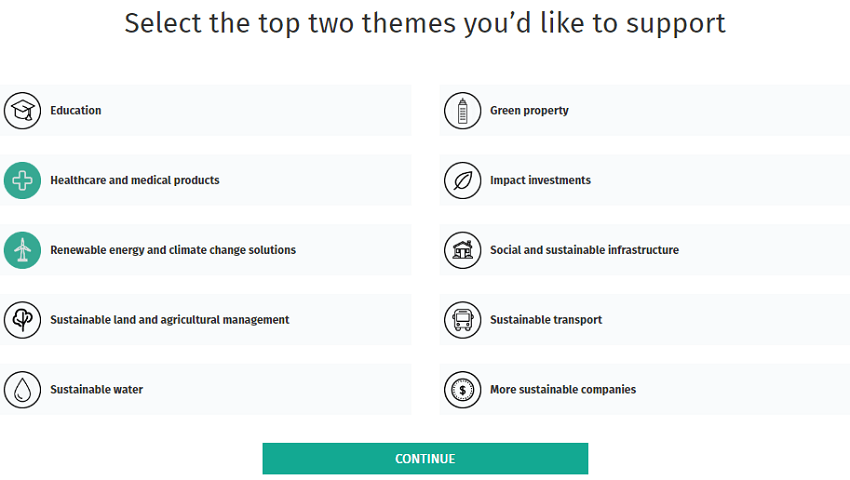Image resolution: width=850 pixels, height=480 pixels.
Task: Click the sustainable companies dollar coin icon
Action: pyautogui.click(x=462, y=389)
